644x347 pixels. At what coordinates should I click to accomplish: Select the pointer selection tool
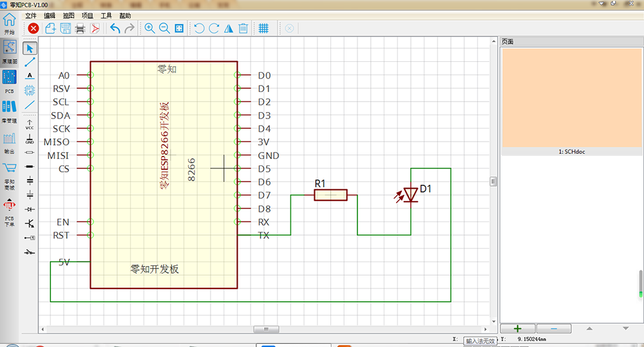(x=30, y=48)
